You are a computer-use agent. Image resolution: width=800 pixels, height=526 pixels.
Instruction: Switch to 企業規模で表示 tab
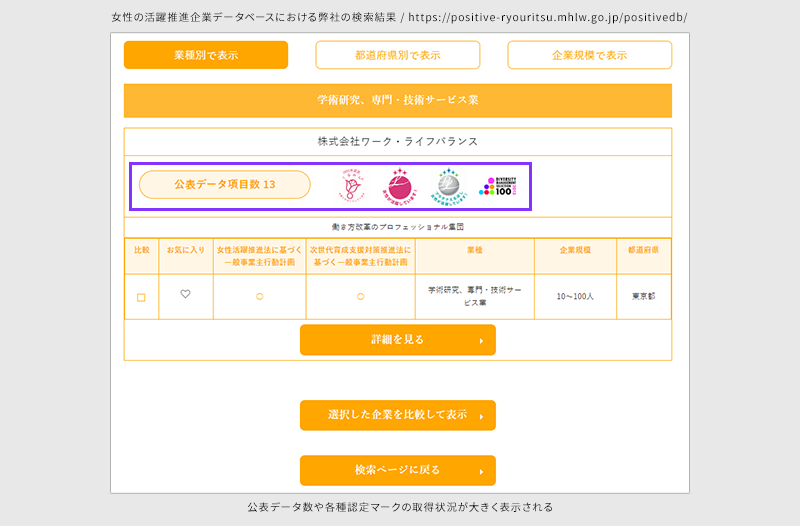[589, 55]
